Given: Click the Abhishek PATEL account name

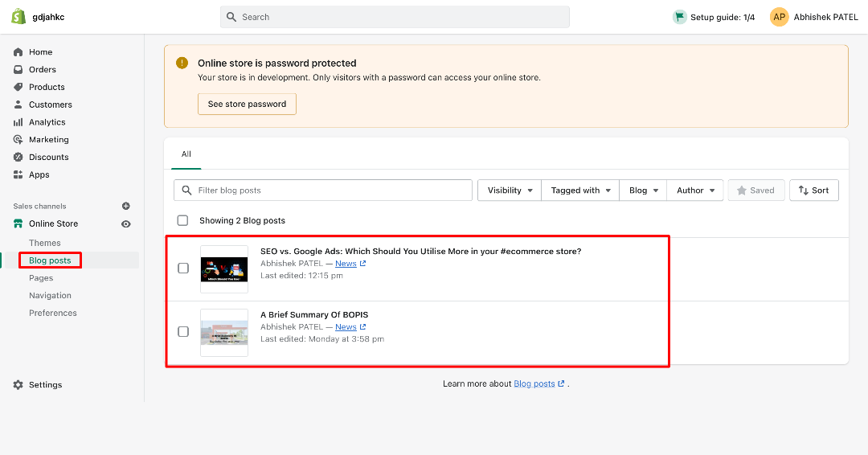Looking at the screenshot, I should coord(826,17).
